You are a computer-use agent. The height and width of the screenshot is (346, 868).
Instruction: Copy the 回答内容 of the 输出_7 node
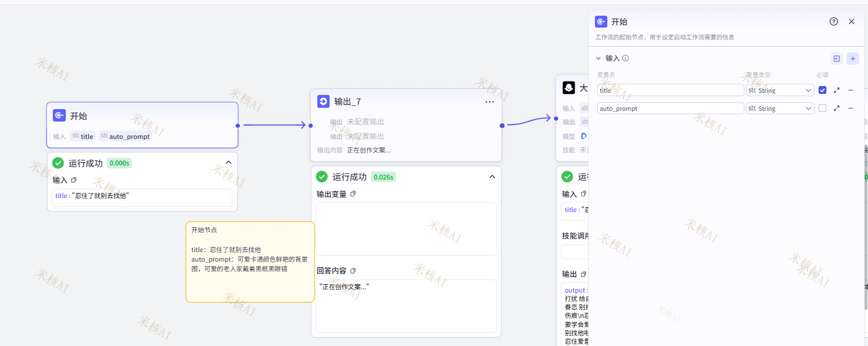click(353, 271)
